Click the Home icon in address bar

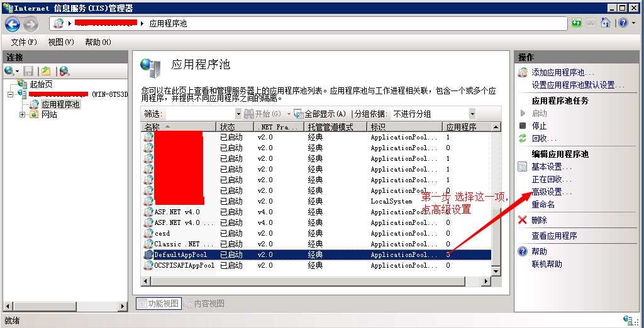click(606, 23)
